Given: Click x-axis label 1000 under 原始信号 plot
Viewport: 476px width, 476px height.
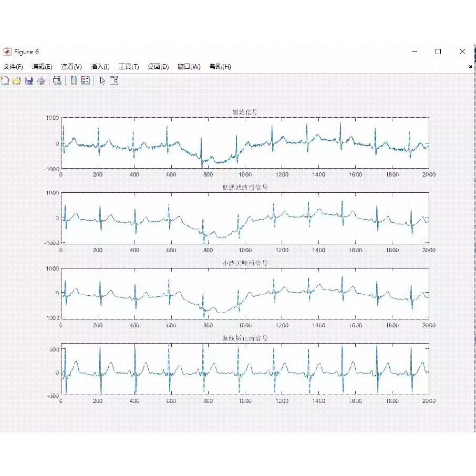Looking at the screenshot, I should coord(245,174).
